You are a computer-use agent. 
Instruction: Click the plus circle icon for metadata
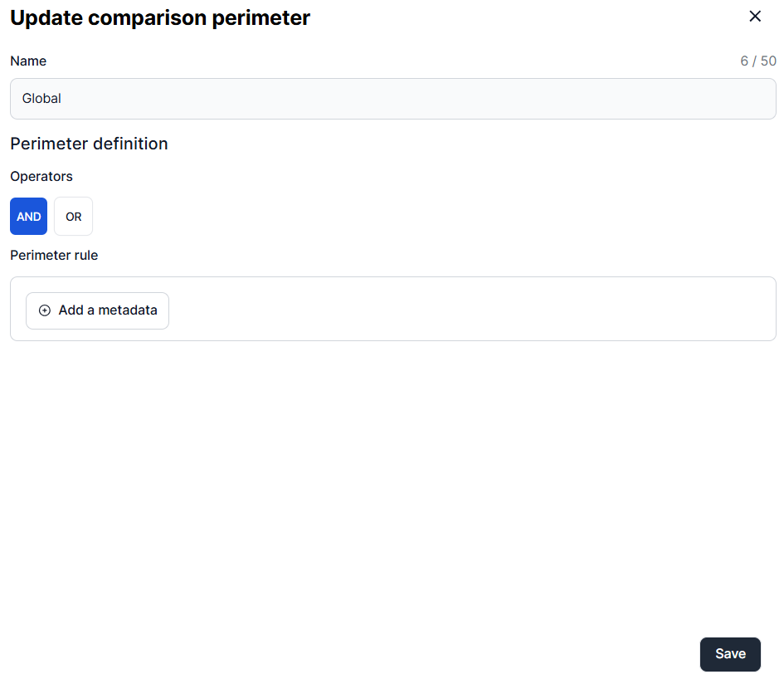45,310
